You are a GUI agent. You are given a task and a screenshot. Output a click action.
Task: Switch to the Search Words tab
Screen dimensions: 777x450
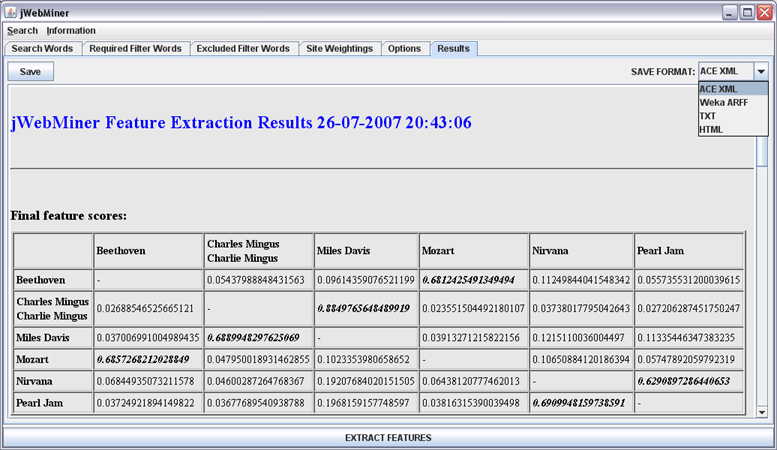[42, 49]
